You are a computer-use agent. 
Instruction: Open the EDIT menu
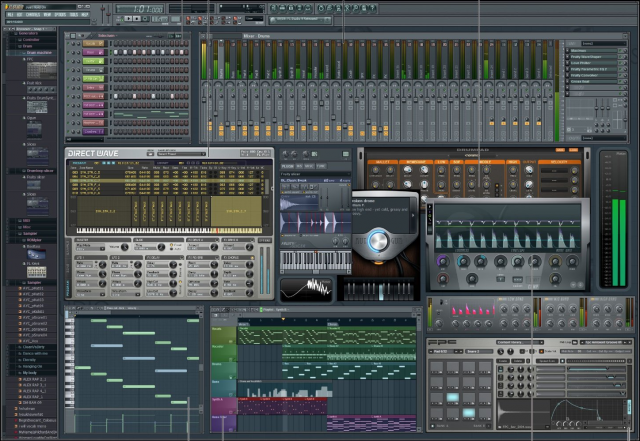(x=20, y=15)
